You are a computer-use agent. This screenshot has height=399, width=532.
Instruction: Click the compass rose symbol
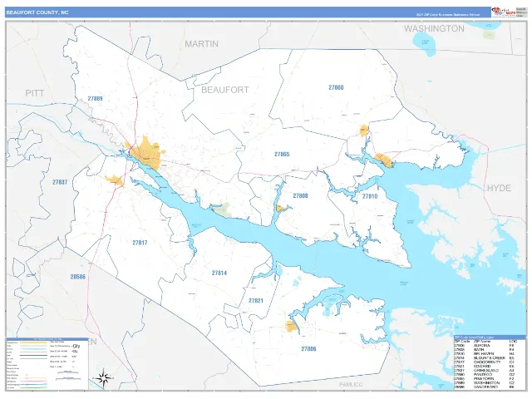click(x=103, y=377)
